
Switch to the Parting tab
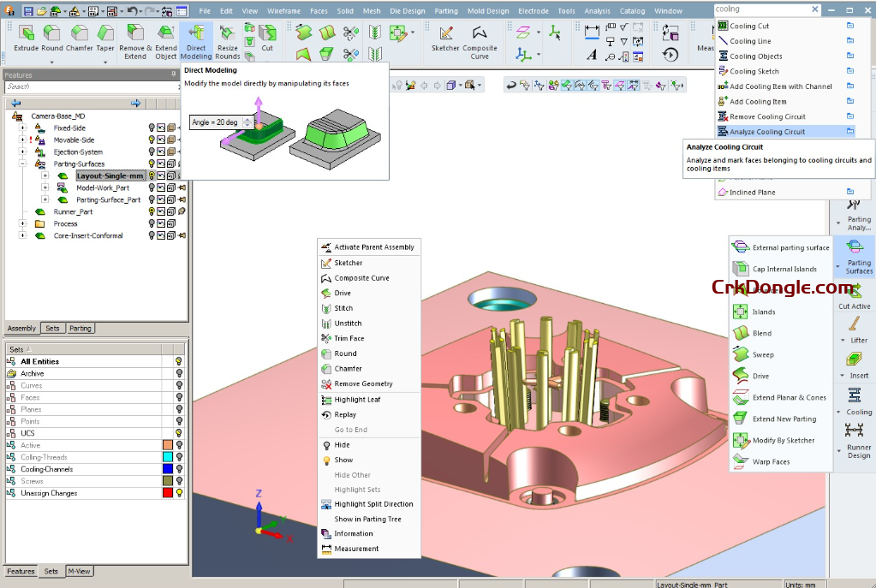(80, 328)
